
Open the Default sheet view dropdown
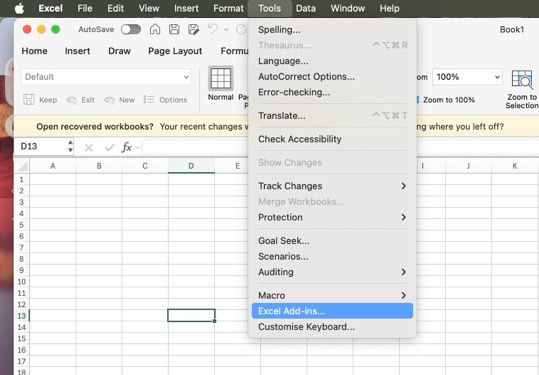pyautogui.click(x=107, y=77)
